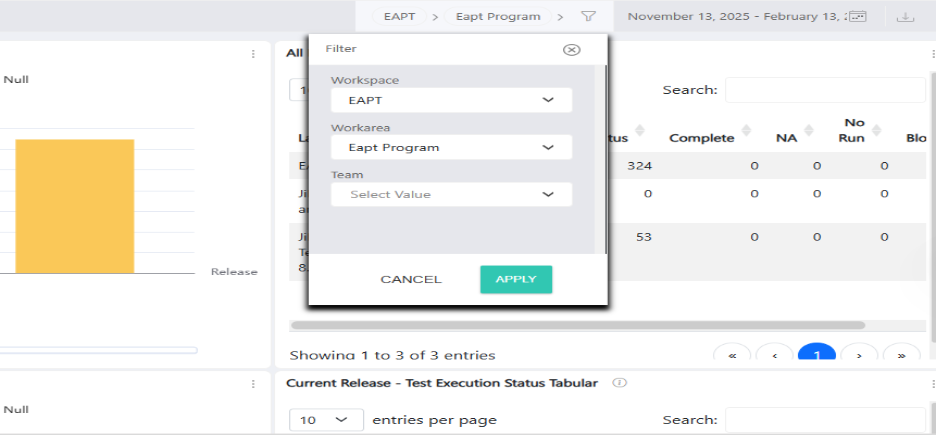Click the horizontal scrollbar under the table
The width and height of the screenshot is (936, 435).
(577, 325)
